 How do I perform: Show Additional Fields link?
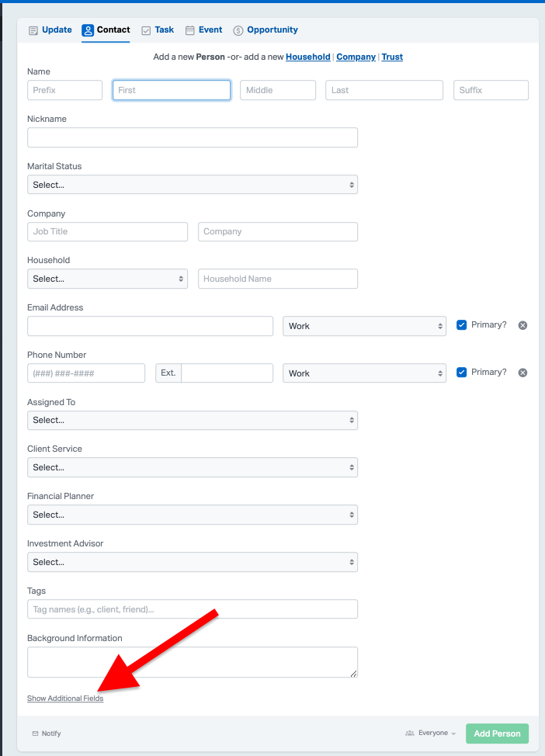pyautogui.click(x=65, y=699)
